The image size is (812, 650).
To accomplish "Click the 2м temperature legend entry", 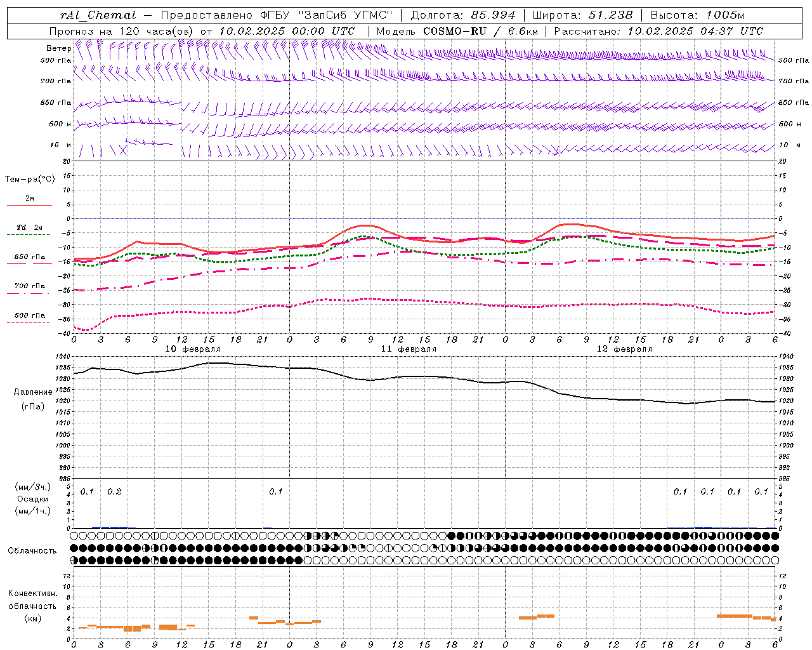I will pyautogui.click(x=30, y=198).
